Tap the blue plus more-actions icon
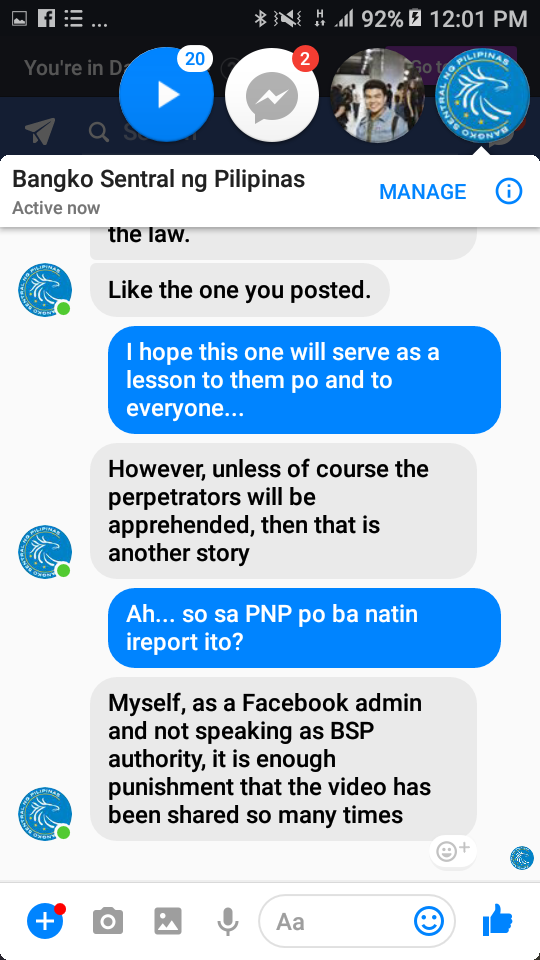 click(45, 921)
